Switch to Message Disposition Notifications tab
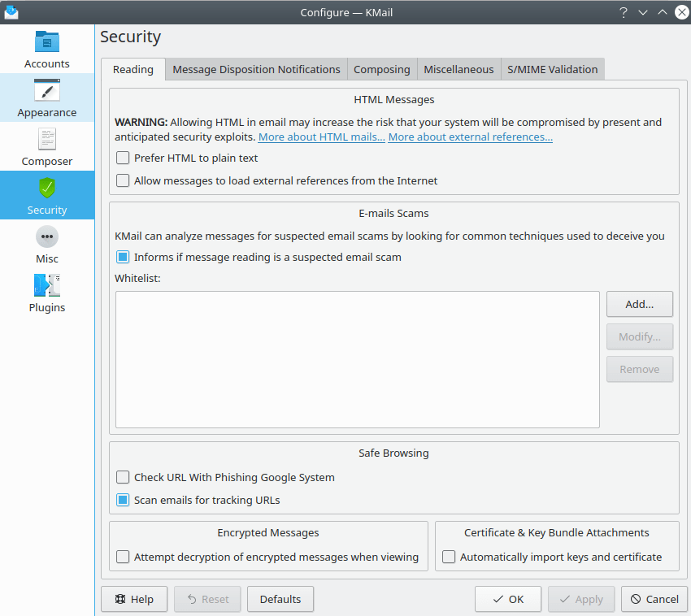 point(256,69)
